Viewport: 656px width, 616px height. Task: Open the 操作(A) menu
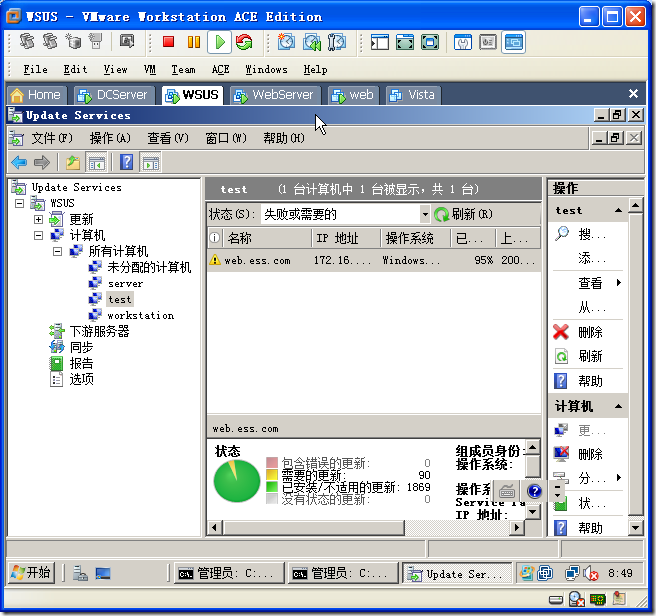click(x=110, y=138)
